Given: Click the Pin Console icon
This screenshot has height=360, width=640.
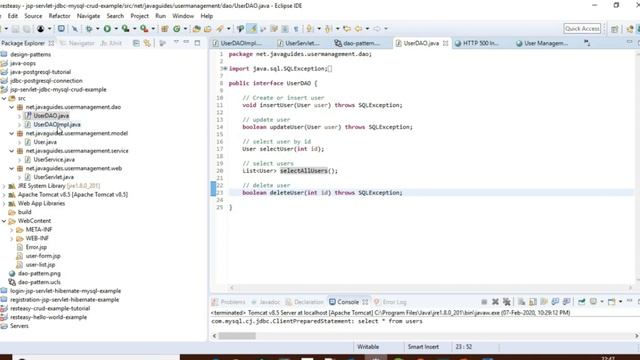Looking at the screenshot, I should pos(582,302).
